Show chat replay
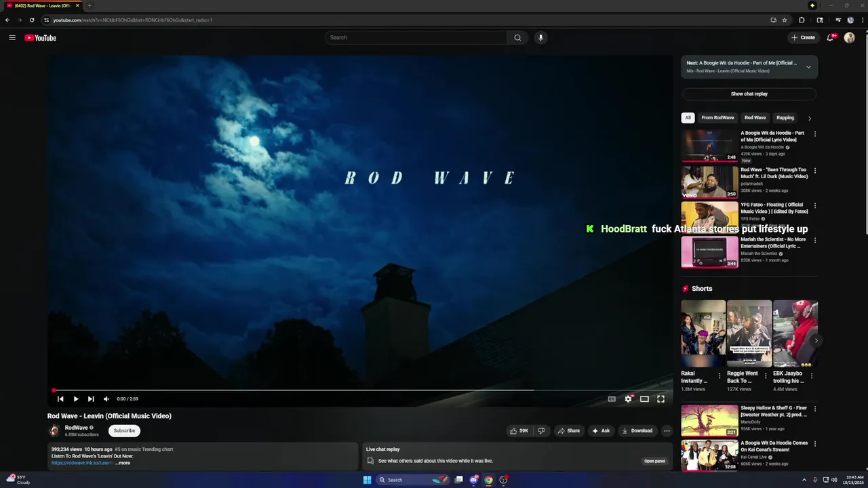Image resolution: width=868 pixels, height=488 pixels. (749, 94)
